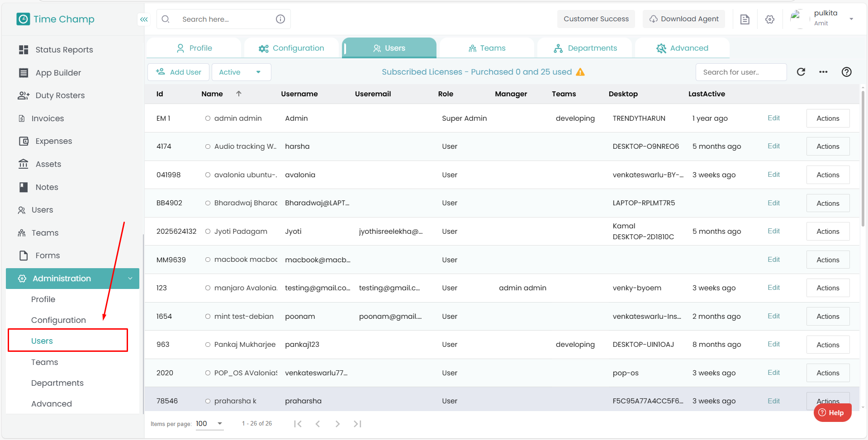Viewport: 868px width, 440px height.
Task: Click the Notes sidebar icon
Action: point(24,187)
